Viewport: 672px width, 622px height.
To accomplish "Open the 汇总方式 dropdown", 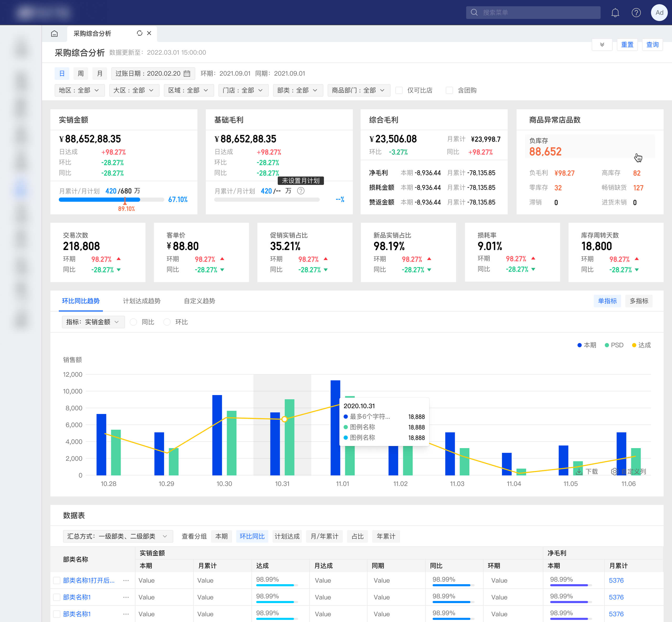I will (x=118, y=536).
